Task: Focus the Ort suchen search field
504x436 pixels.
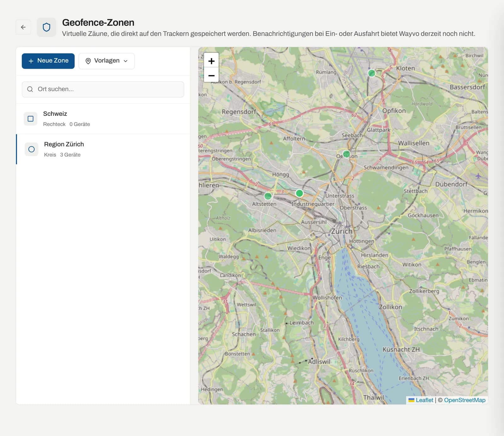Action: coord(103,89)
